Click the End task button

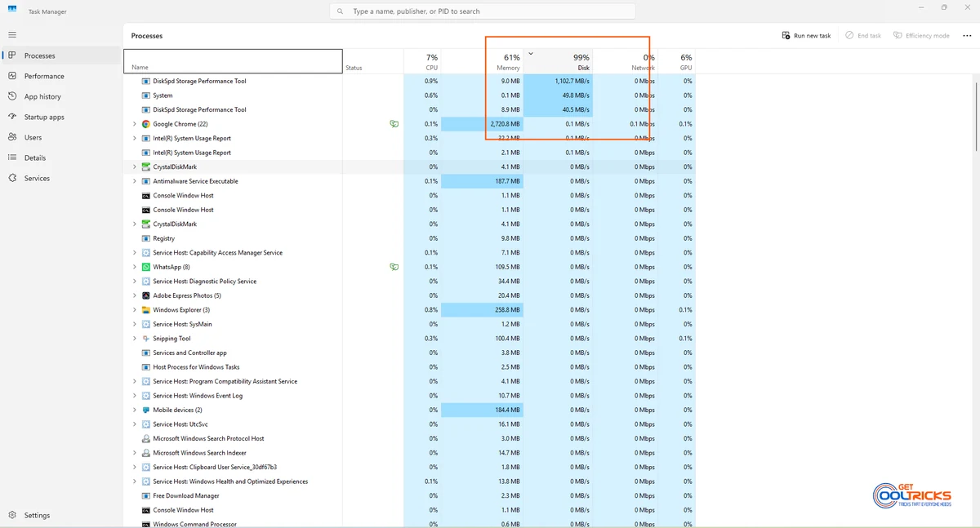pyautogui.click(x=863, y=36)
